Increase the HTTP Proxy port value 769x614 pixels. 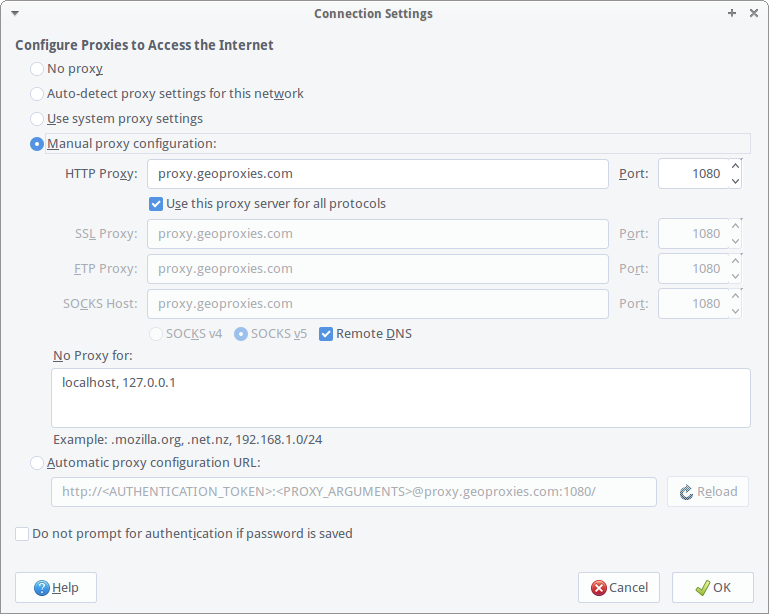tap(735, 166)
